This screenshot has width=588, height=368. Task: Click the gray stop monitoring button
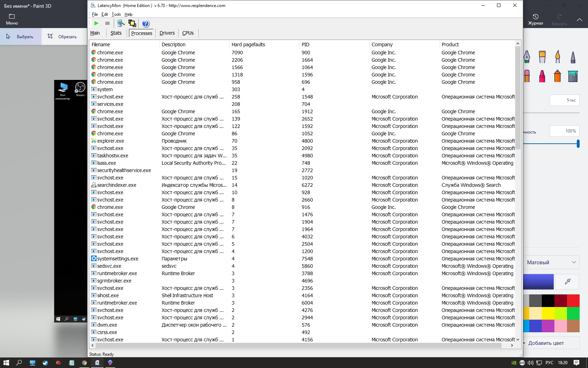pos(107,23)
